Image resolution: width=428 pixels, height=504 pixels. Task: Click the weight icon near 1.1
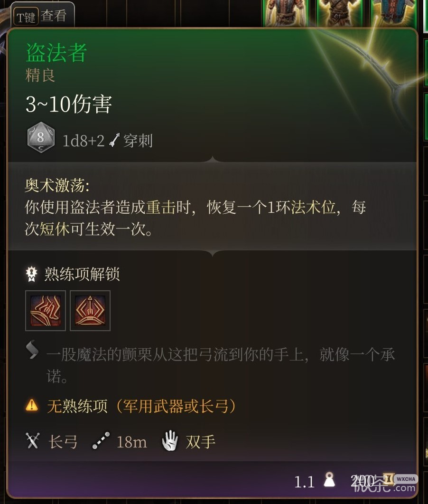(329, 480)
